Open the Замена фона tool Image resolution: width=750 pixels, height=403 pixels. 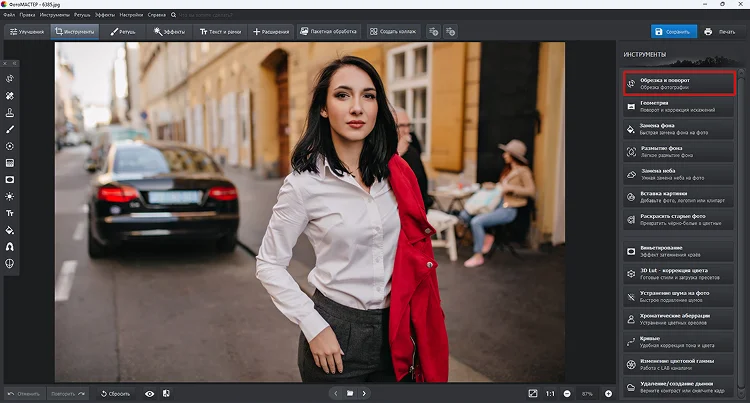679,129
